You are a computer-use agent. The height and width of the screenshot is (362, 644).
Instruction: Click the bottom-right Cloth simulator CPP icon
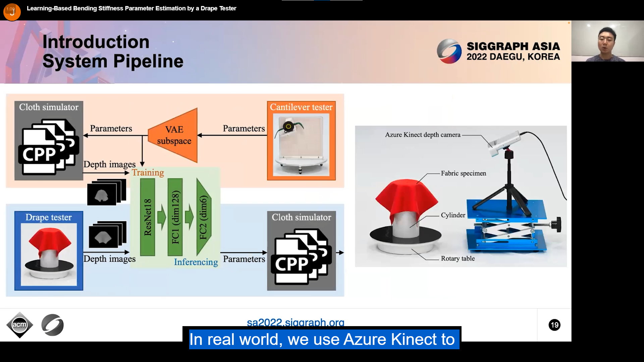click(x=301, y=257)
